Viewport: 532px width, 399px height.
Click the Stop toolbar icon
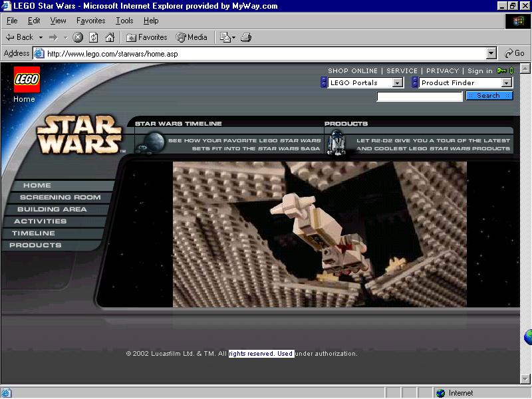78,37
